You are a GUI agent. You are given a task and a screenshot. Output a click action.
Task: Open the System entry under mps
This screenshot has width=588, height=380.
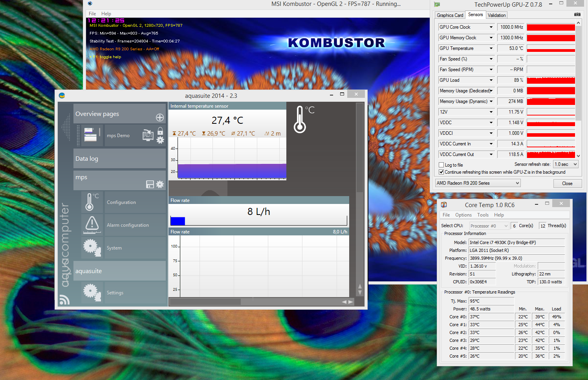(x=135, y=248)
